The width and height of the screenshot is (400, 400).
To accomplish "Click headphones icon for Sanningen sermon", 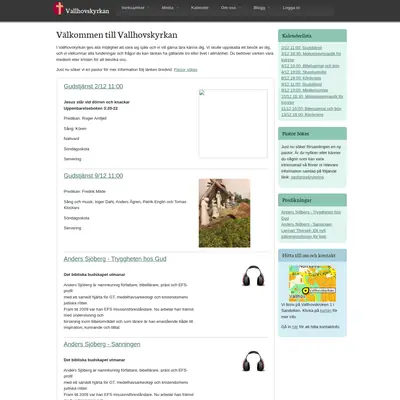I will pyautogui.click(x=253, y=361).
